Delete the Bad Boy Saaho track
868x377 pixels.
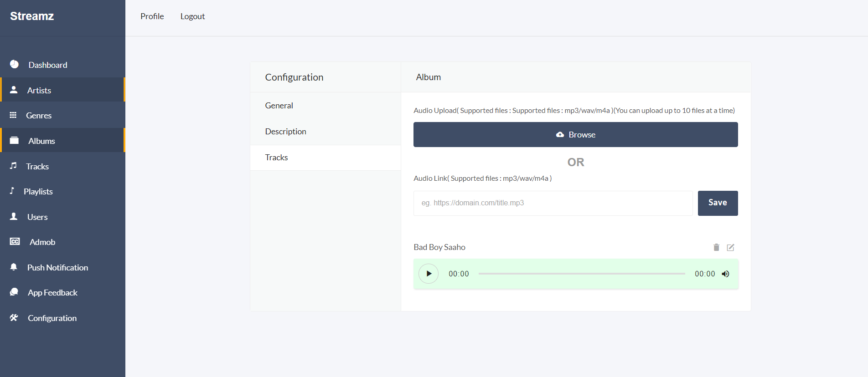point(716,247)
